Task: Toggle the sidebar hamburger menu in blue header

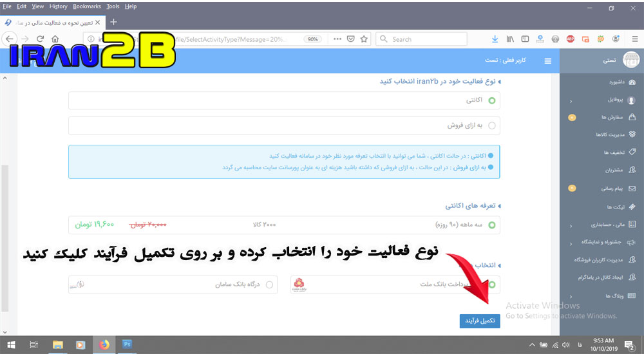Action: (x=548, y=61)
